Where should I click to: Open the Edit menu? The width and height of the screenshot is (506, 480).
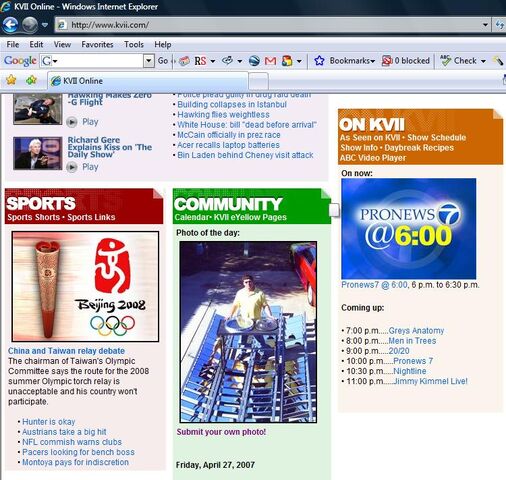[36, 44]
